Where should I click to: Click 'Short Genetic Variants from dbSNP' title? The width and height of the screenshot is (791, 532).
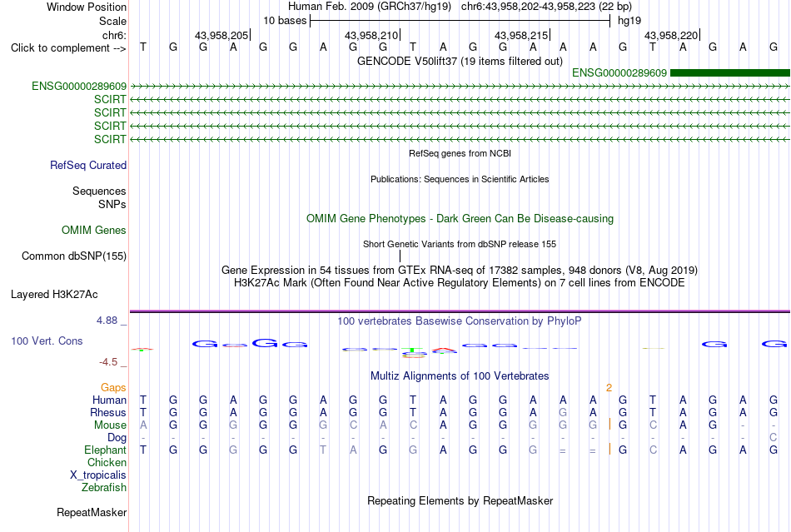[460, 244]
